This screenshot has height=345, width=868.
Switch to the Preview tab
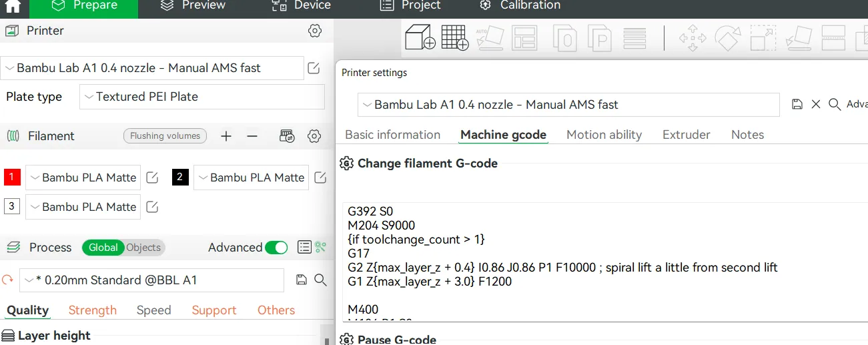tap(193, 5)
